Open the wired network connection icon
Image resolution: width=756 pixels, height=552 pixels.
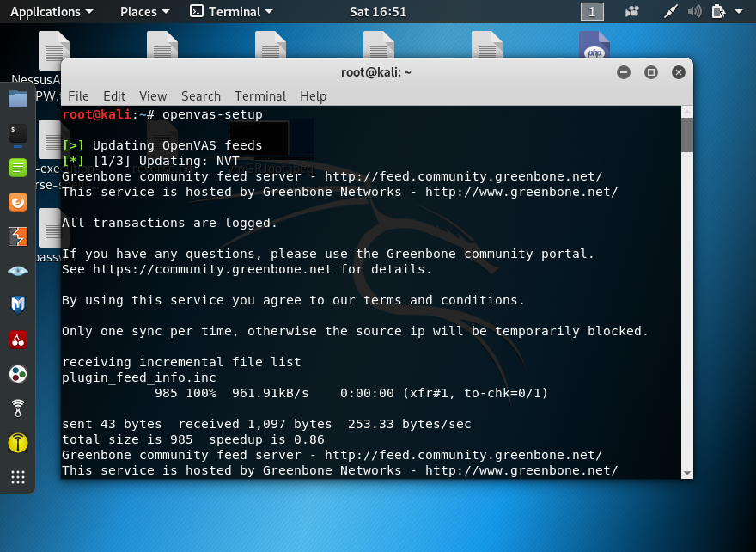pos(671,11)
